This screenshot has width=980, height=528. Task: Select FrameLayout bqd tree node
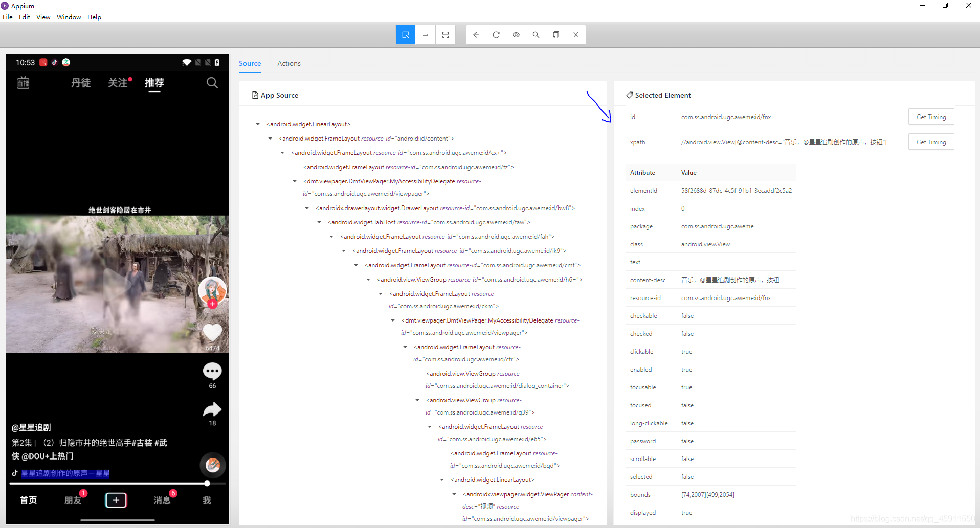pos(505,460)
